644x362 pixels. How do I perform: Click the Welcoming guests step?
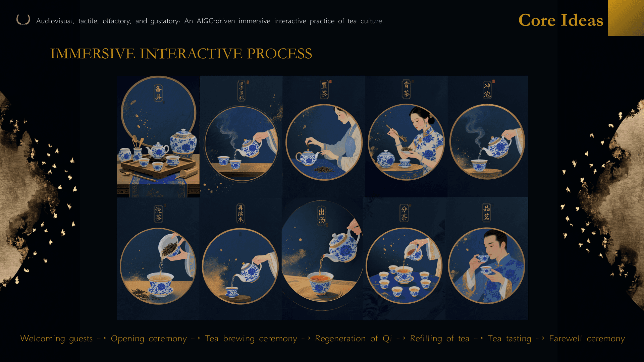(56, 339)
